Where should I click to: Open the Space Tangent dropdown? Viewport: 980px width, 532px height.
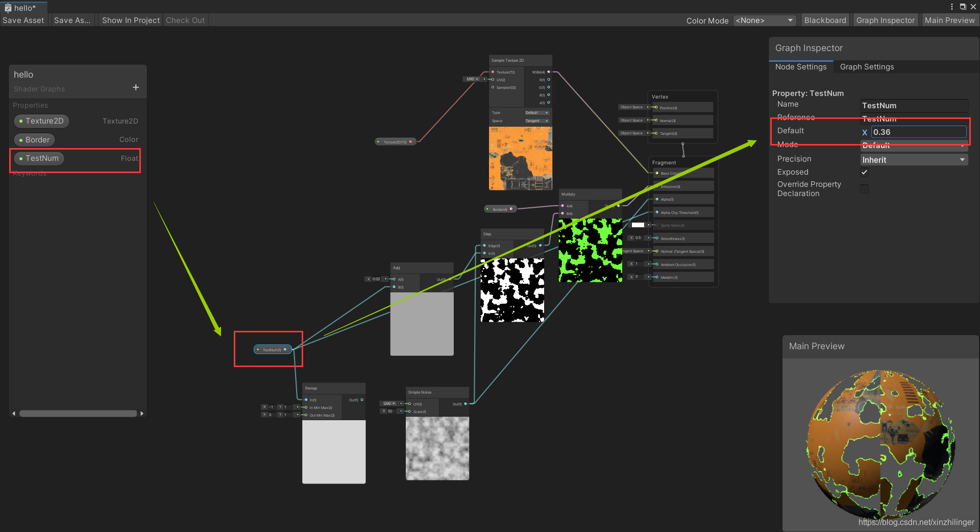tap(537, 121)
